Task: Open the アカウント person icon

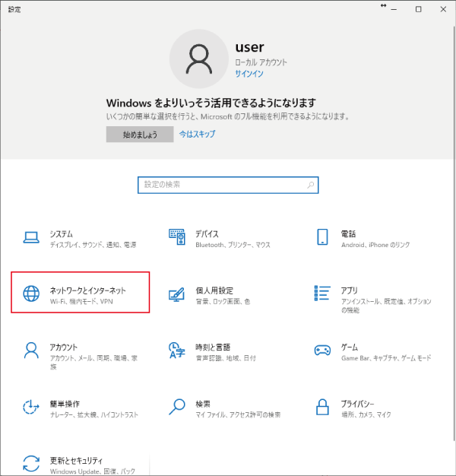Action: (x=31, y=351)
